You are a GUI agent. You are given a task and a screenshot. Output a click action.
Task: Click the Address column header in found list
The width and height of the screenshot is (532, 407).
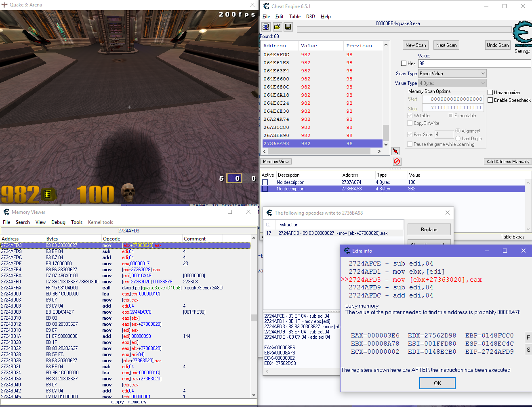pyautogui.click(x=280, y=46)
